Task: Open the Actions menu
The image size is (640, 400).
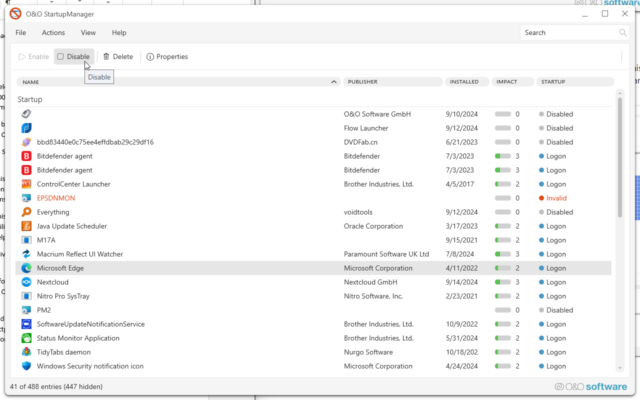Action: [53, 33]
